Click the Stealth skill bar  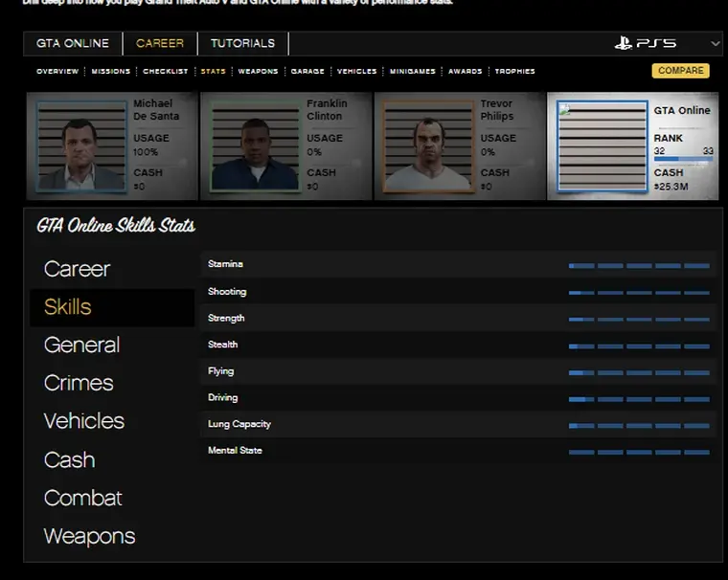[x=639, y=346]
